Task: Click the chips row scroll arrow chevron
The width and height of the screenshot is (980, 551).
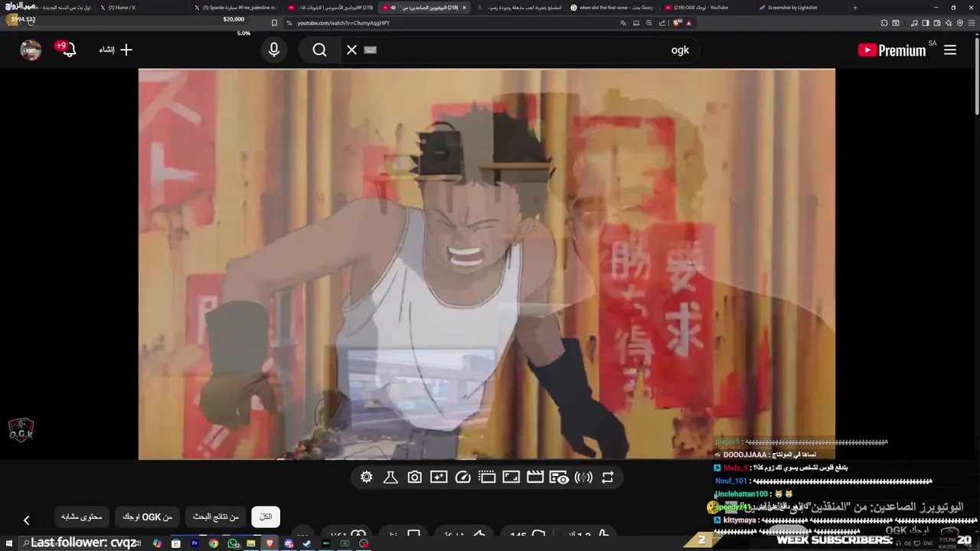Action: point(26,520)
